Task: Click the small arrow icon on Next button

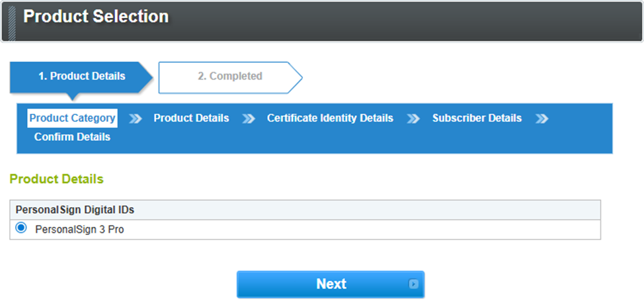Action: click(414, 284)
